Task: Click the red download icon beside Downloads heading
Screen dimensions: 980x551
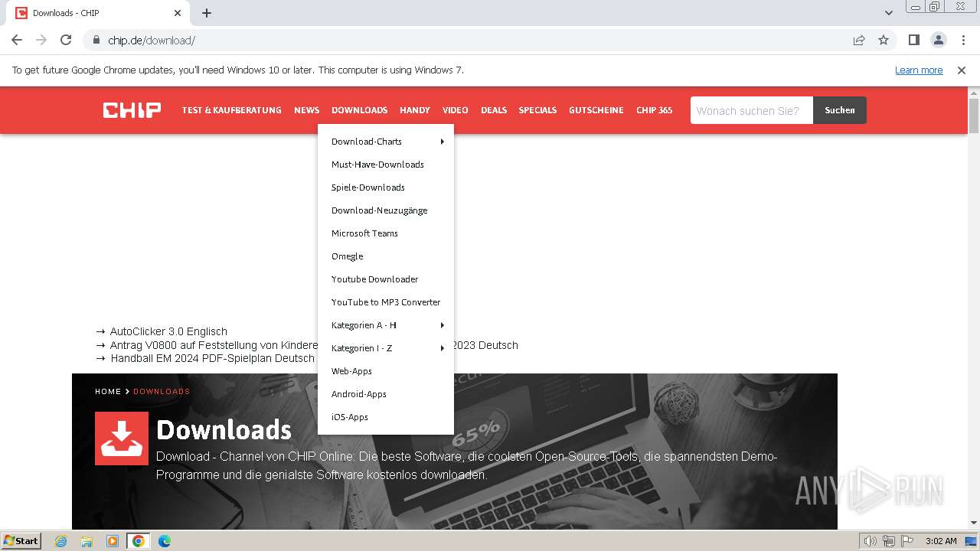Action: point(122,439)
